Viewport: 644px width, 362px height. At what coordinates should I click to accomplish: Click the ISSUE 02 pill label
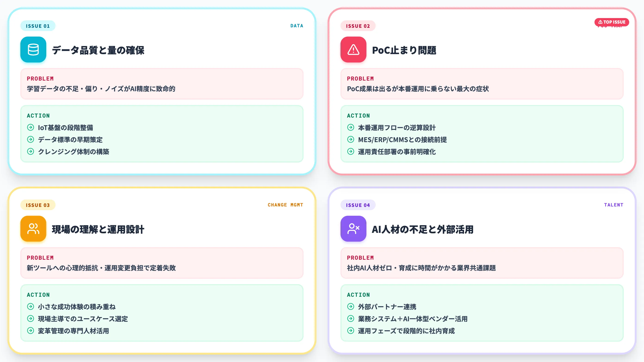point(358,26)
